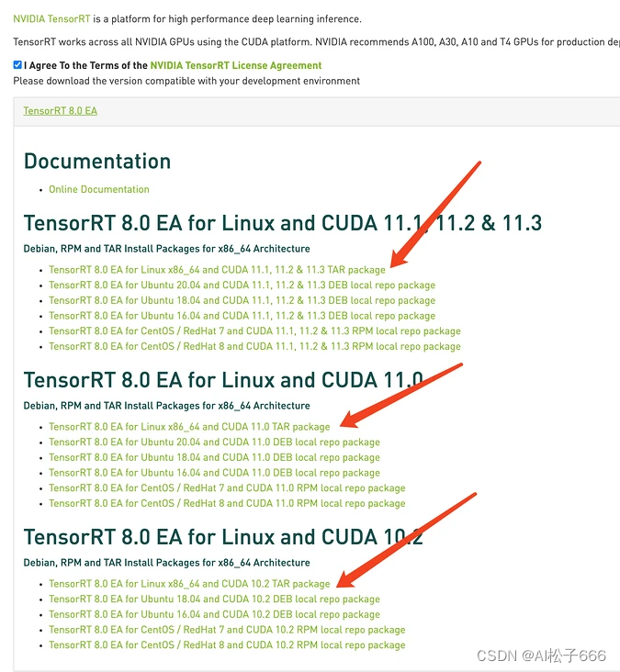Click heading TensorRT 8.0 EA for Linux and CUDA 11.0
This screenshot has height=672, width=620.
(223, 380)
